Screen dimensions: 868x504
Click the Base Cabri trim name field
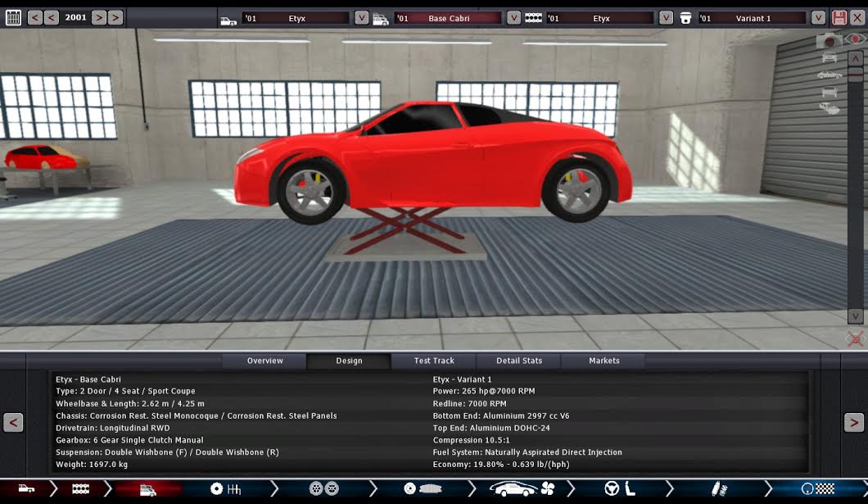coord(449,18)
